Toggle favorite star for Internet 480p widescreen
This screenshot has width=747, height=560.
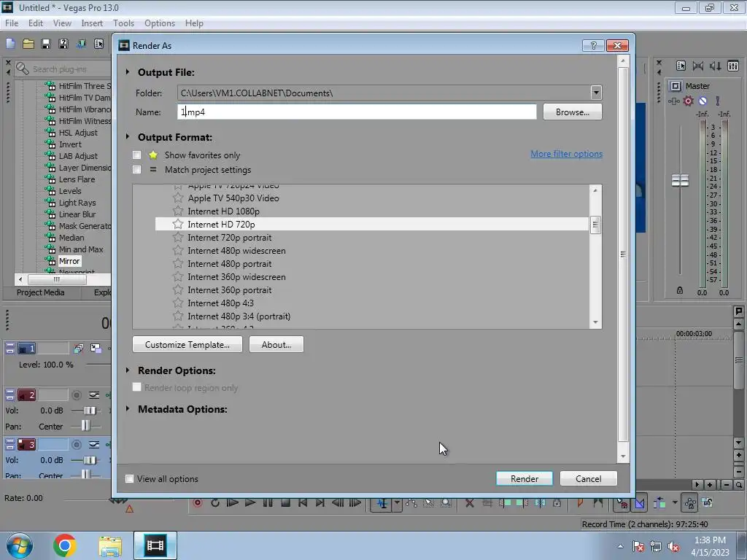coord(178,251)
